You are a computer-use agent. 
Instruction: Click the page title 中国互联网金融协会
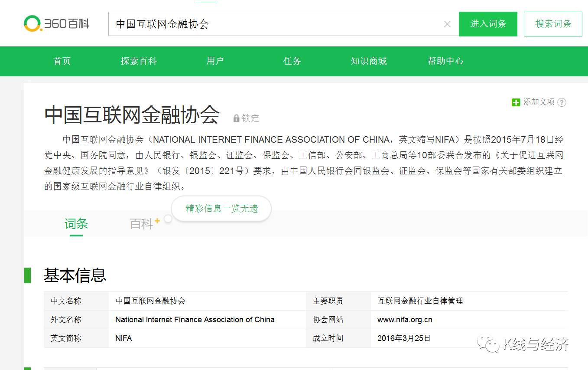click(x=132, y=115)
